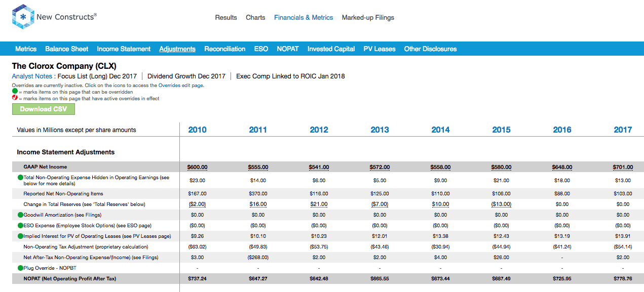The width and height of the screenshot is (644, 292).
Task: Click the red checkmark active-override legend icon
Action: click(15, 99)
